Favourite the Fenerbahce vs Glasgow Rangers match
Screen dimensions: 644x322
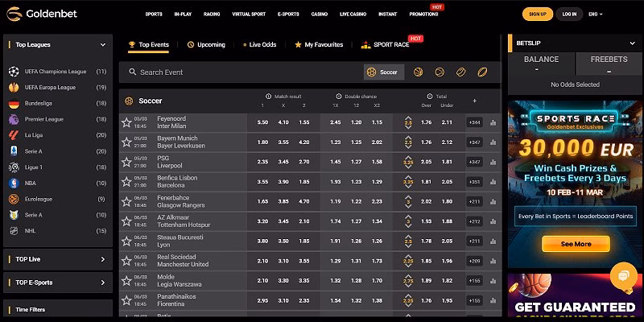126,202
